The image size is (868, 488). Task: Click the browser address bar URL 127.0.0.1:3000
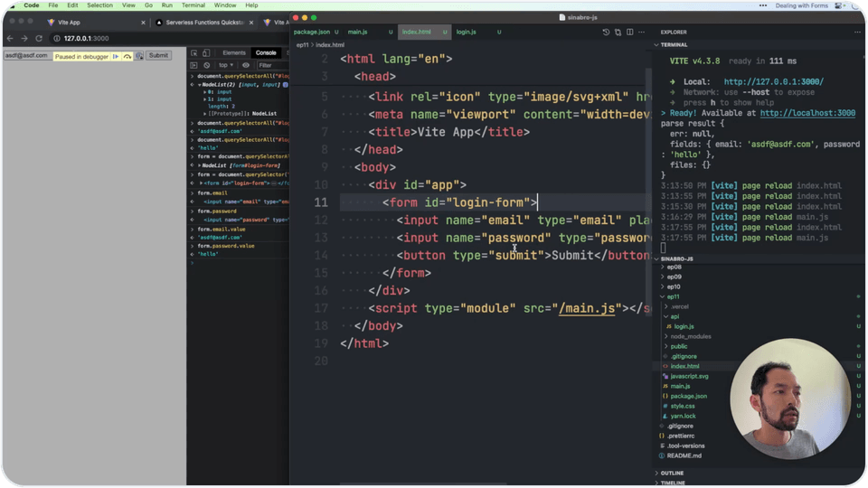coord(87,38)
